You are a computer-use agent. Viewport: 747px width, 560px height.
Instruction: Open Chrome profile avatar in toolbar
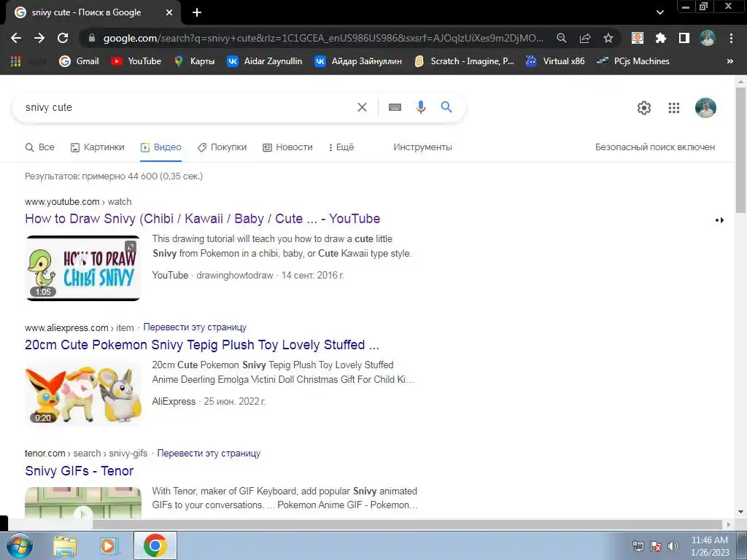click(708, 38)
